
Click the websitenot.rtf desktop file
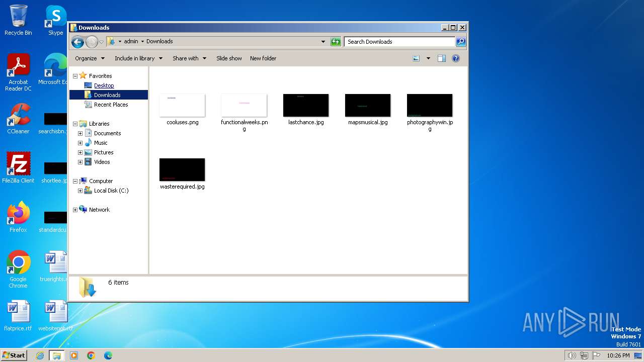click(55, 316)
